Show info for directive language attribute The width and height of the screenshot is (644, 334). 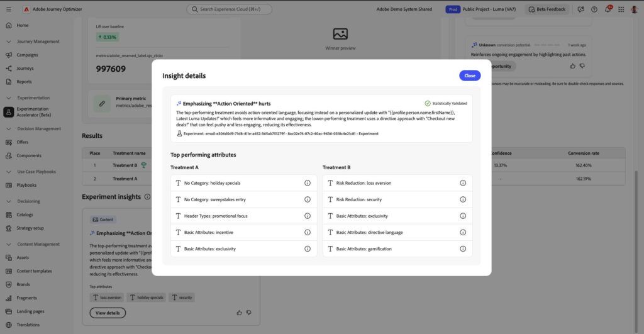coord(463,233)
